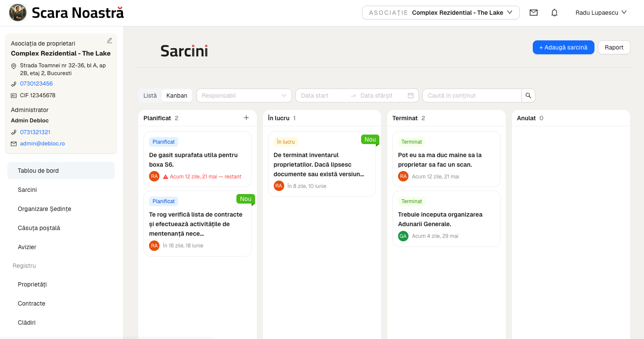
Task: Open Căsuța poștală menu item
Action: pos(61,228)
